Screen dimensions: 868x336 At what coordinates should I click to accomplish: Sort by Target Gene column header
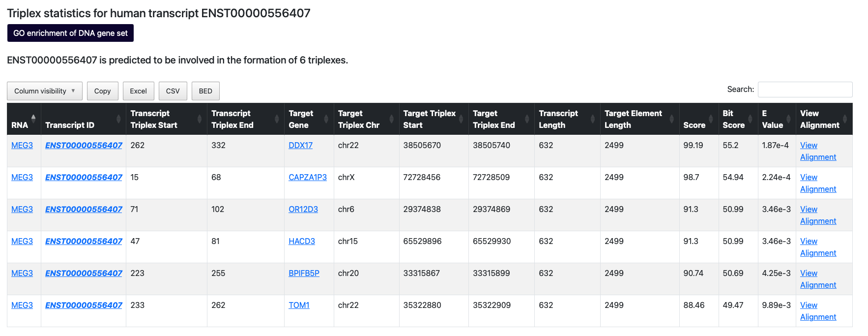(x=309, y=119)
